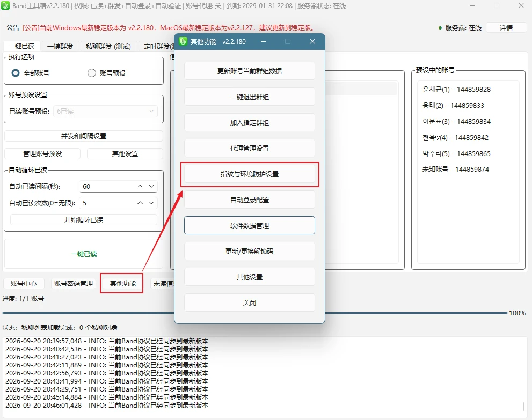The image size is (532, 420).
Task: Open 管理账号预设
Action: pyautogui.click(x=42, y=153)
